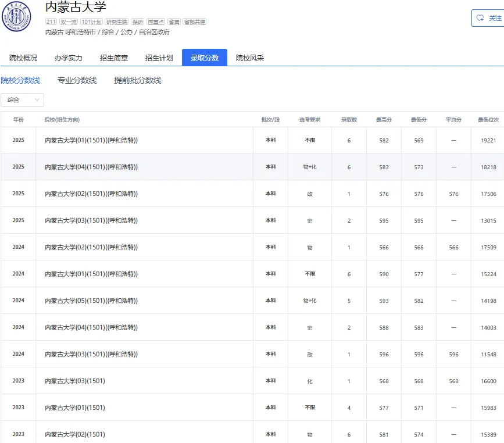Click the Inner Mongolia University logo
This screenshot has width=504, height=443.
coord(16,17)
